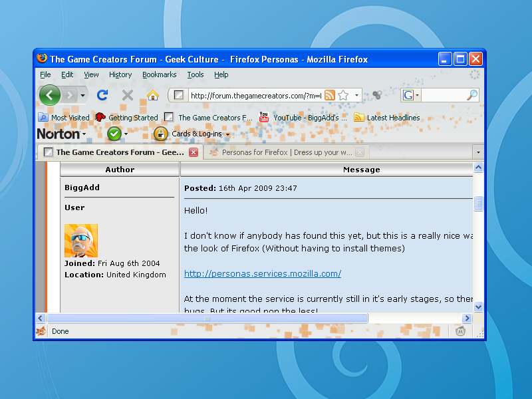This screenshot has height=399, width=532.
Task: Choose search engine via Google icon dropdown
Action: [411, 95]
